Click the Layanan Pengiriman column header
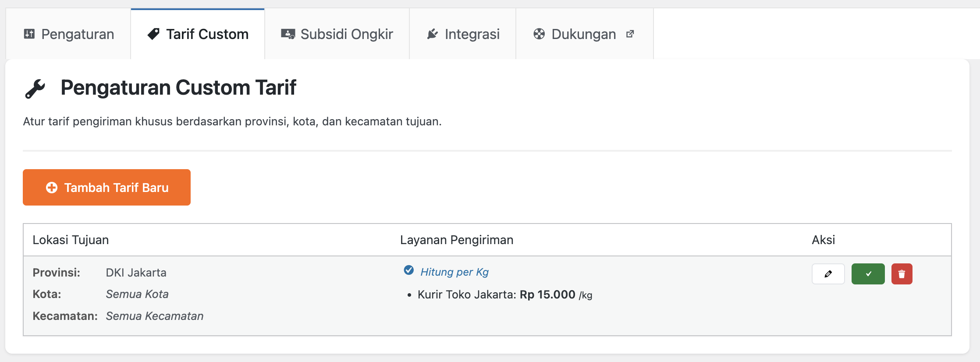The width and height of the screenshot is (980, 362). pos(456,240)
